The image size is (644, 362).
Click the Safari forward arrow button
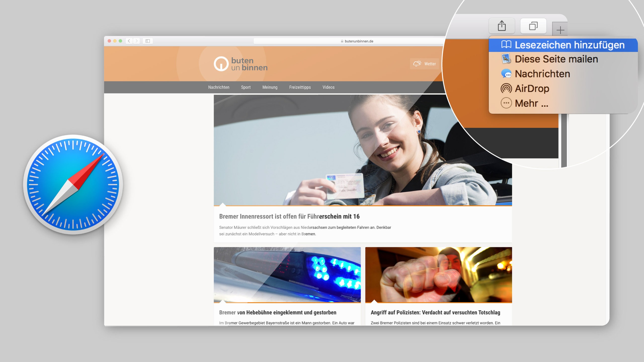click(x=136, y=41)
